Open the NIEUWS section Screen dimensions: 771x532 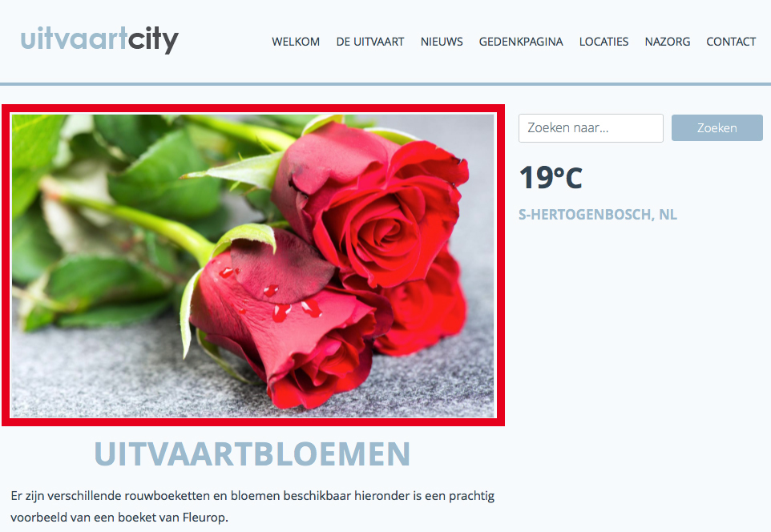tap(442, 42)
